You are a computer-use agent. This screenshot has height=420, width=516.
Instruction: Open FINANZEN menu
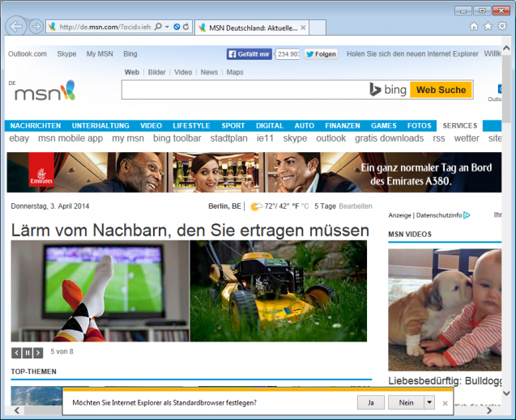343,125
